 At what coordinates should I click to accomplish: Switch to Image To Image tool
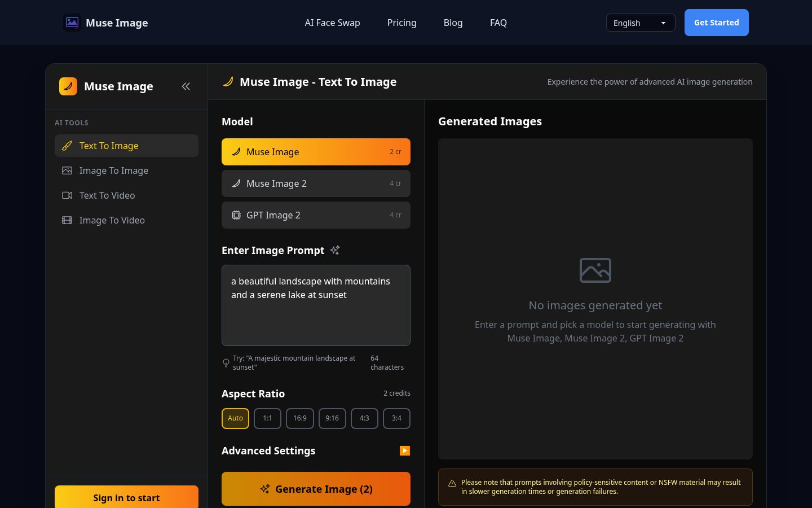point(126,170)
